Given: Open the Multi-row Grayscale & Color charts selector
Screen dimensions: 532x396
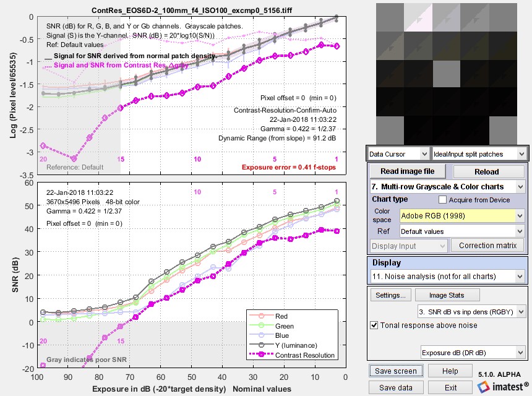Looking at the screenshot, I should pyautogui.click(x=447, y=187).
